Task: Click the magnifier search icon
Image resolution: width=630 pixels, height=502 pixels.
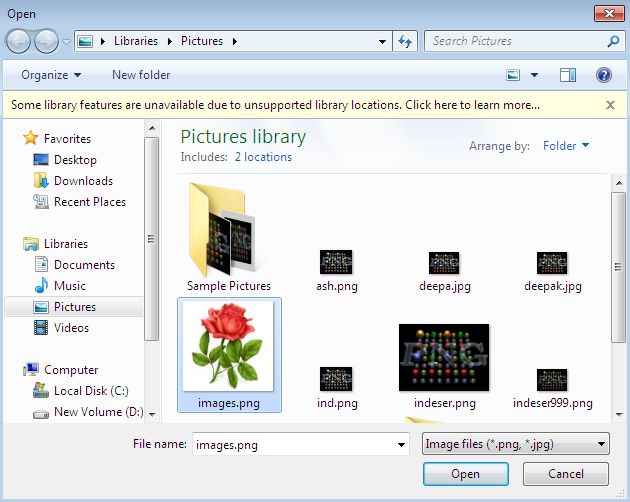Action: (613, 41)
